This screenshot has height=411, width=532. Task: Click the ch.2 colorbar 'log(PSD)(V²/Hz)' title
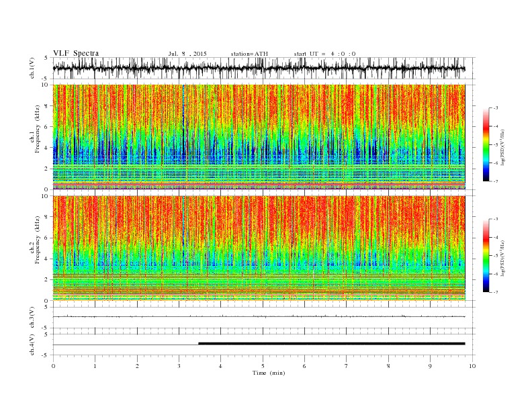point(503,259)
